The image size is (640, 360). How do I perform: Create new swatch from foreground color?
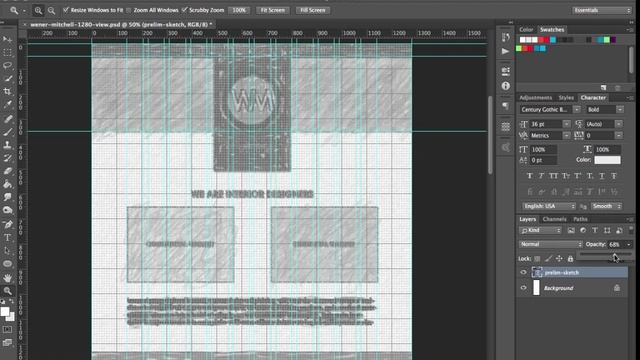[603, 87]
